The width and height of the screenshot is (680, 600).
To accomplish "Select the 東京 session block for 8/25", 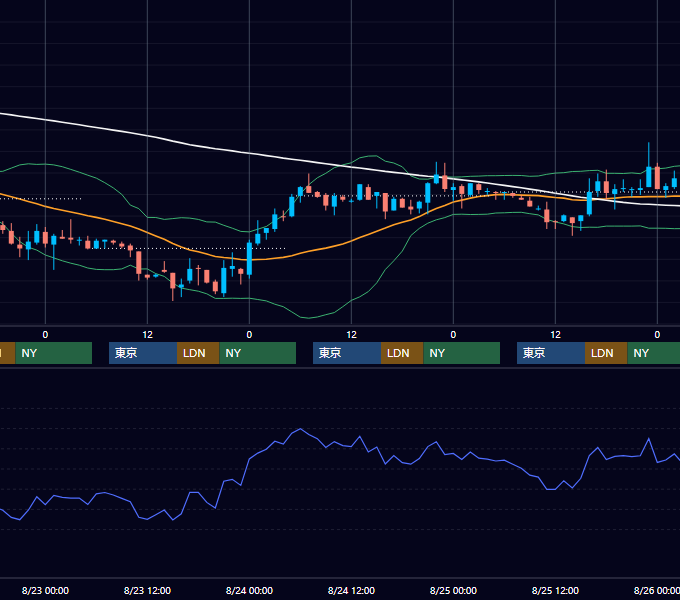I will pyautogui.click(x=551, y=353).
